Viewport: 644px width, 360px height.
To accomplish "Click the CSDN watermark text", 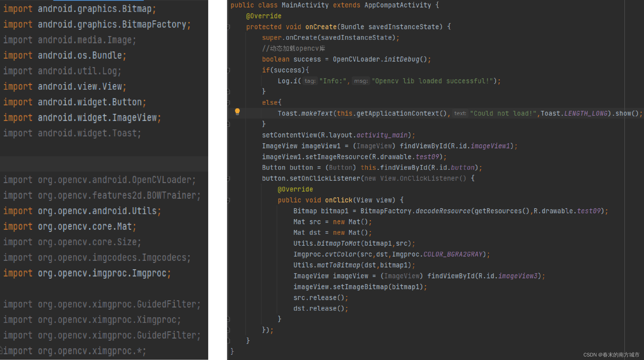I will [611, 355].
